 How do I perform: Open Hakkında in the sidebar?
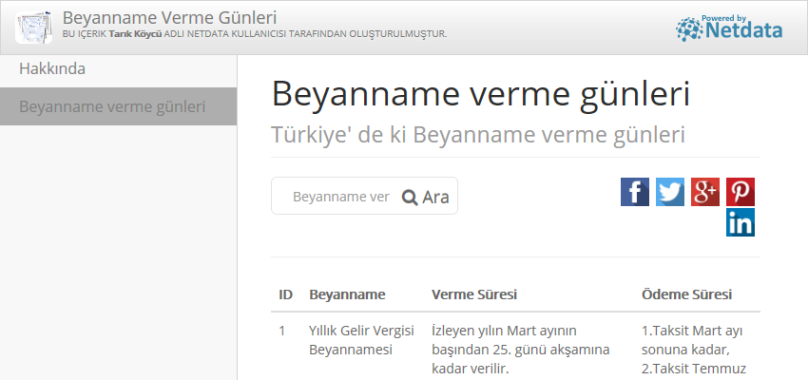(52, 69)
